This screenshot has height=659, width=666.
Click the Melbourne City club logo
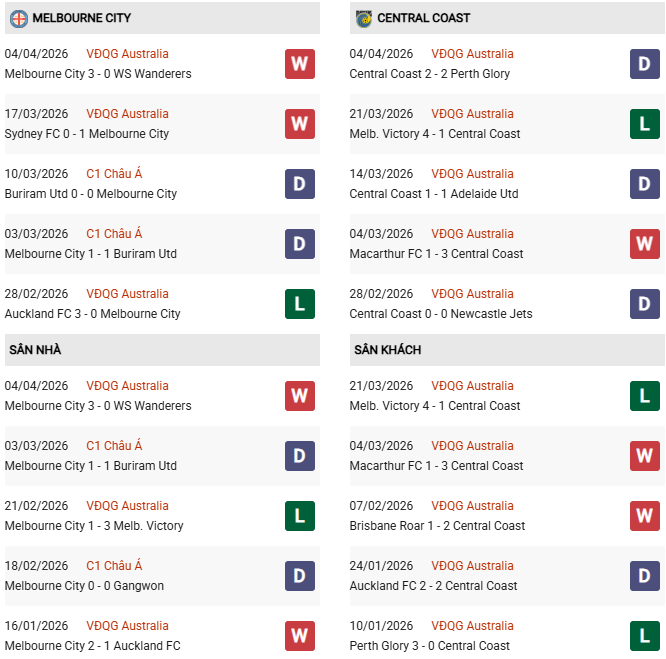click(x=18, y=18)
